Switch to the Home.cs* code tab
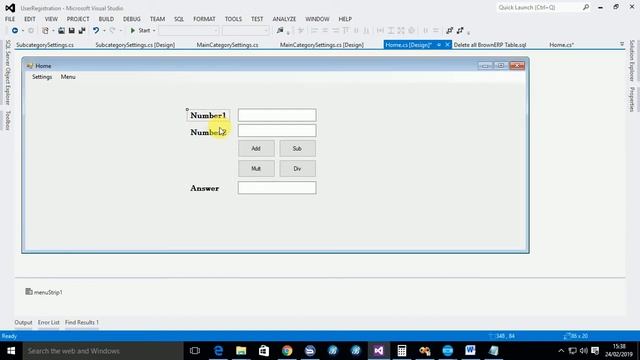The height and width of the screenshot is (360, 640). [x=561, y=45]
